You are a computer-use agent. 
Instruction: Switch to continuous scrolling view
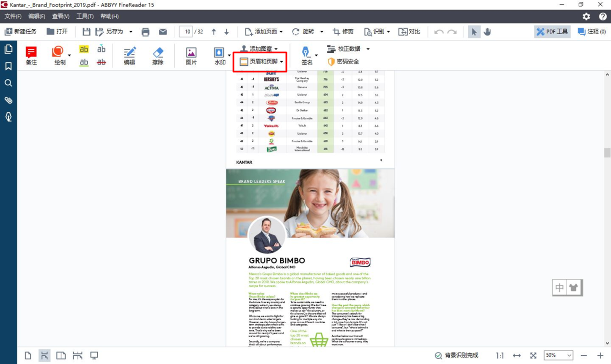coord(44,355)
